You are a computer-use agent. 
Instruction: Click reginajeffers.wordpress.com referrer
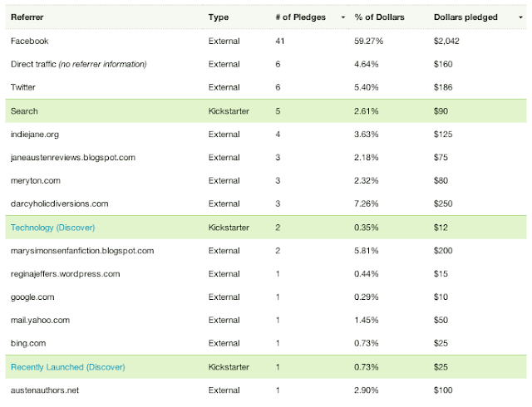[x=66, y=273]
